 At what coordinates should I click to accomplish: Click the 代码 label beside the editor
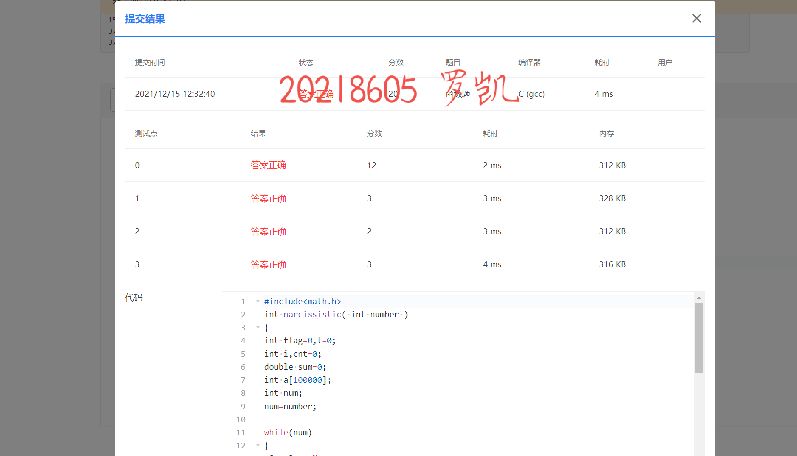click(134, 297)
